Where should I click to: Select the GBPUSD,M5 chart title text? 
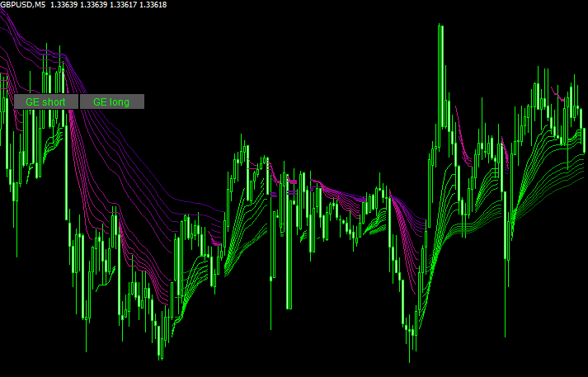(x=22, y=5)
